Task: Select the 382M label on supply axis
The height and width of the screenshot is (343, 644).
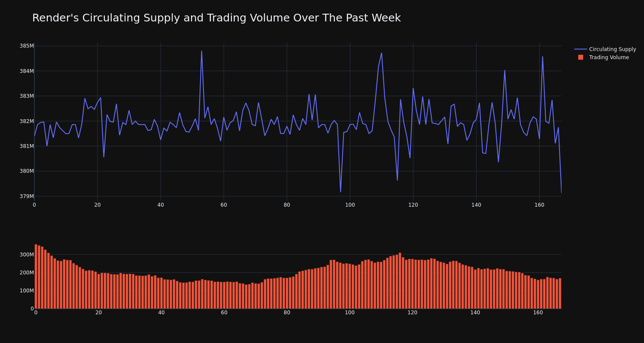Action: pyautogui.click(x=27, y=121)
